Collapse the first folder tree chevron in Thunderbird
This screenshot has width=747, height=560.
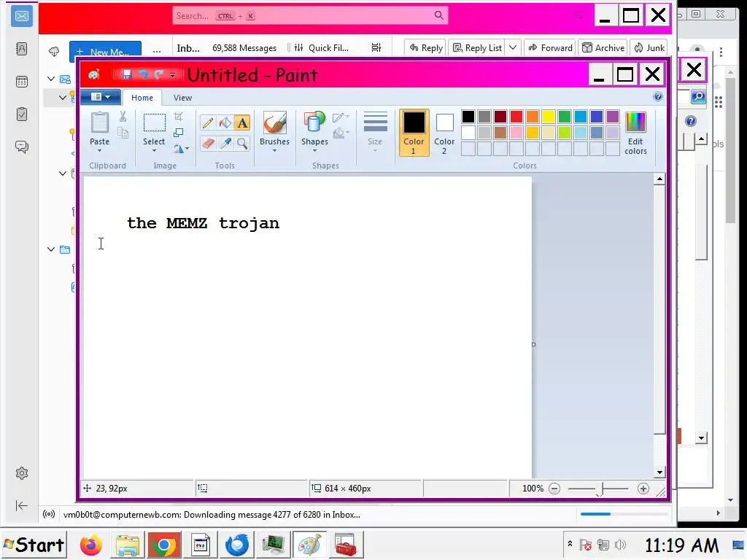[51, 79]
